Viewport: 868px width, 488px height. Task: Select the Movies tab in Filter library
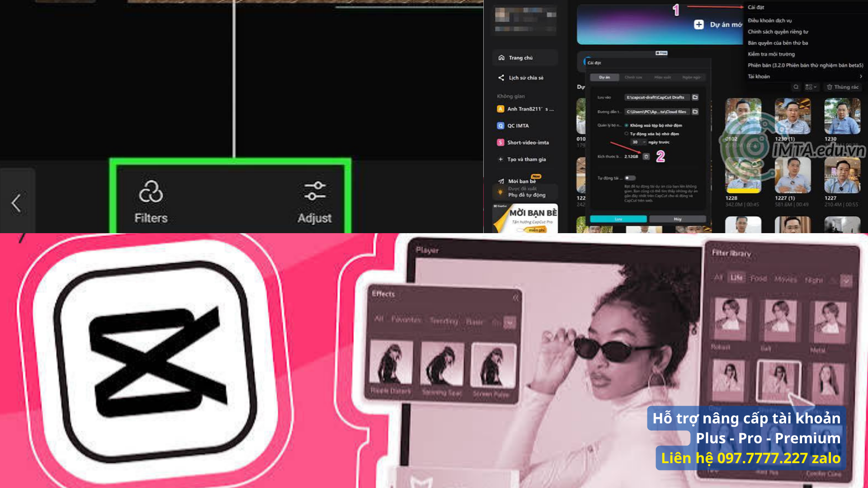(x=786, y=279)
